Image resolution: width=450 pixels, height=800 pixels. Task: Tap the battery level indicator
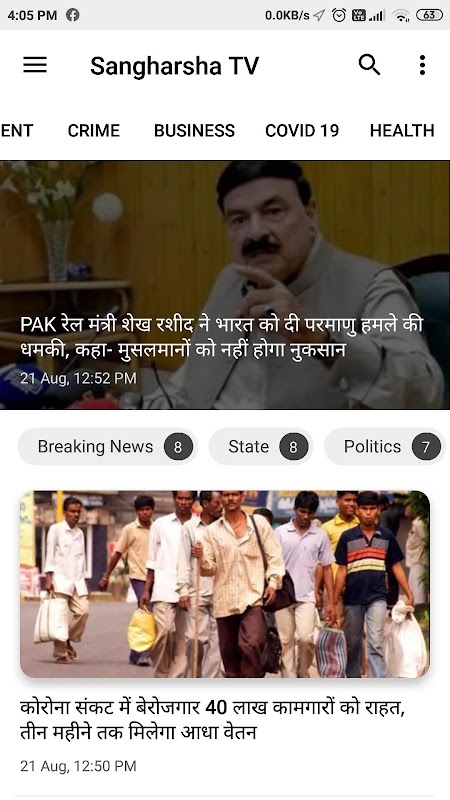coord(430,15)
